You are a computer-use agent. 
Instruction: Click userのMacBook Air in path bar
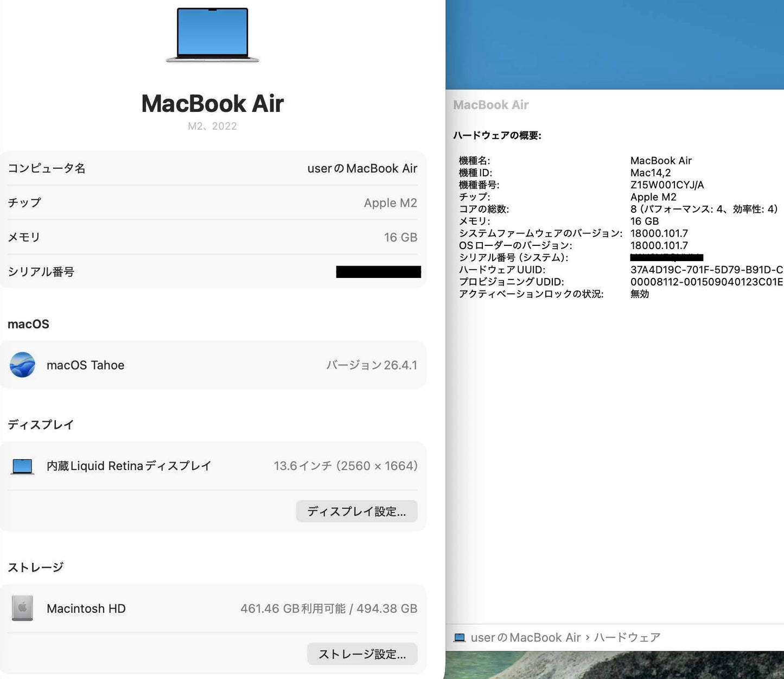[x=526, y=637]
